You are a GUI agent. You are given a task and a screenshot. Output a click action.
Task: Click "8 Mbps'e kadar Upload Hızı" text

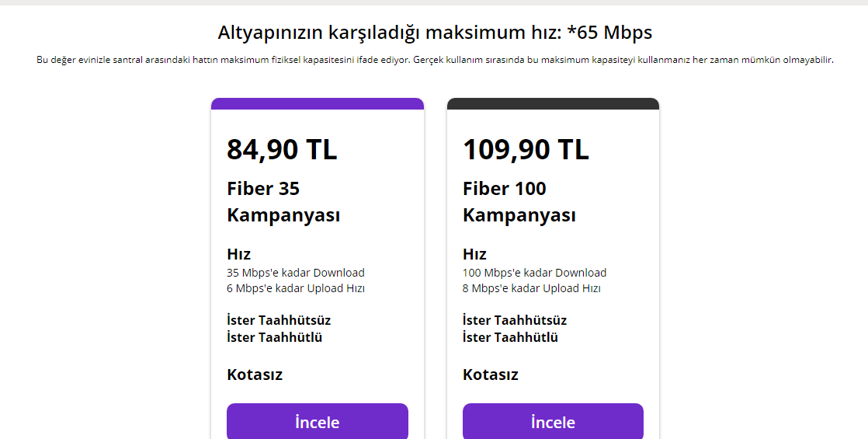531,288
